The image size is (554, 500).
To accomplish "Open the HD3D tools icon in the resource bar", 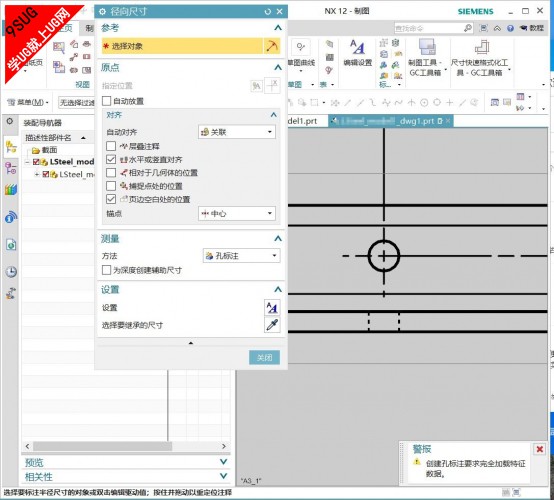I will pos(11,217).
